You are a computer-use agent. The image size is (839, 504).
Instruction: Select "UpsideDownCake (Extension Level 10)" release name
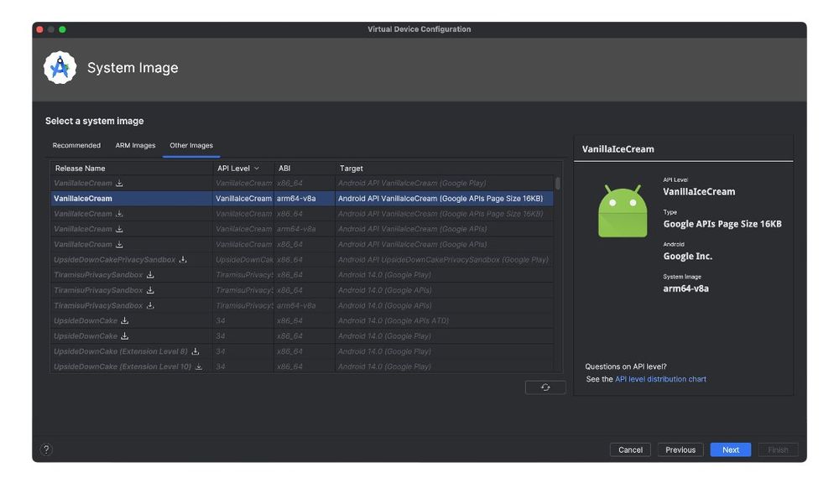click(x=122, y=366)
